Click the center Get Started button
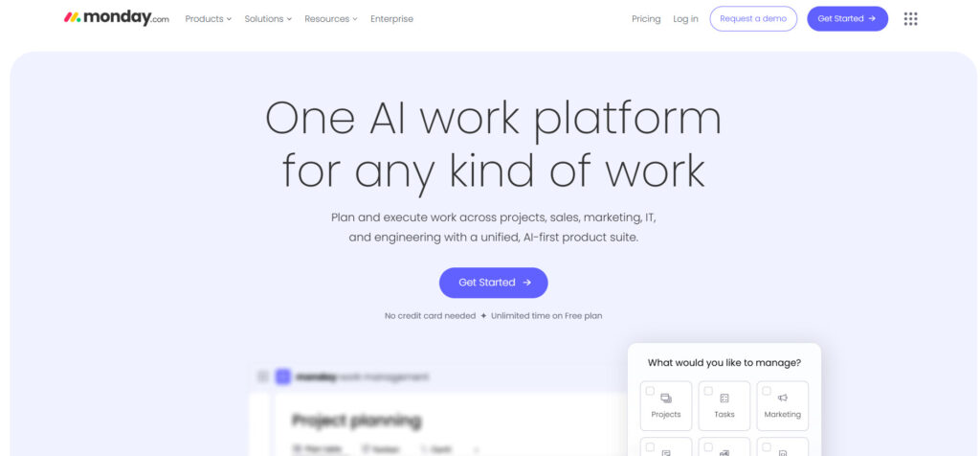This screenshot has height=456, width=980. (493, 283)
